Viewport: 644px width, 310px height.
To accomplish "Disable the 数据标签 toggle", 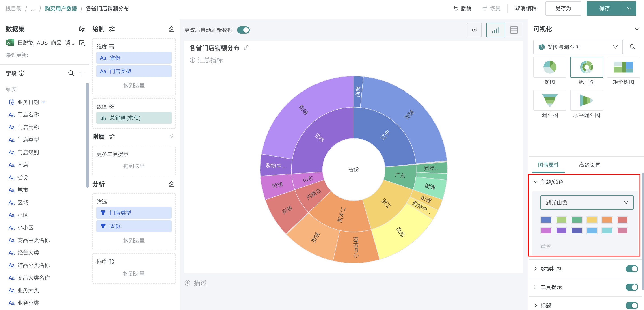I will coord(631,269).
